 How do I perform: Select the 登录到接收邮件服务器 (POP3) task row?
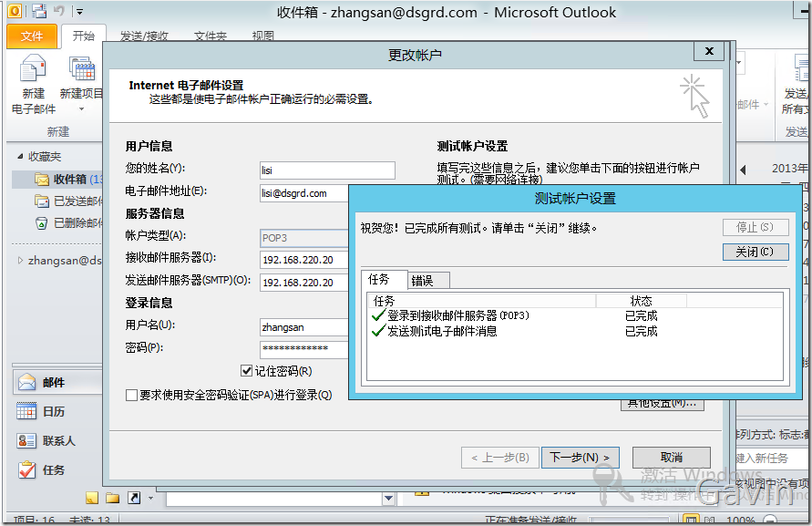(575, 315)
